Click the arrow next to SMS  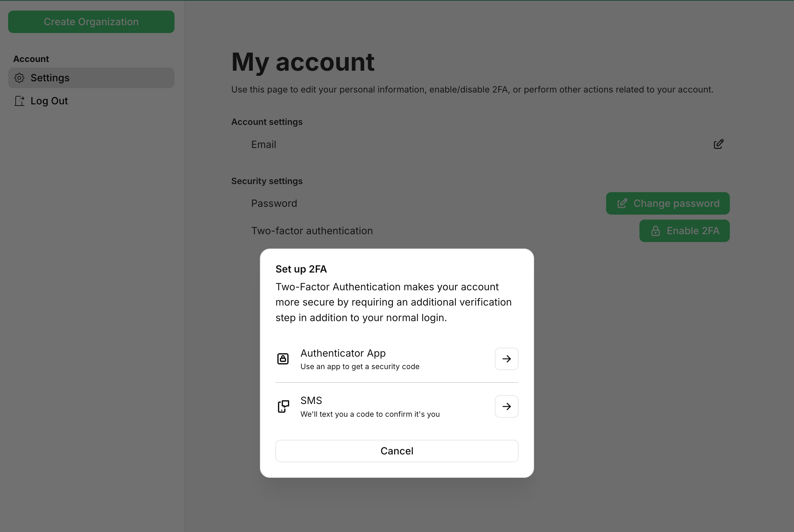(x=506, y=406)
